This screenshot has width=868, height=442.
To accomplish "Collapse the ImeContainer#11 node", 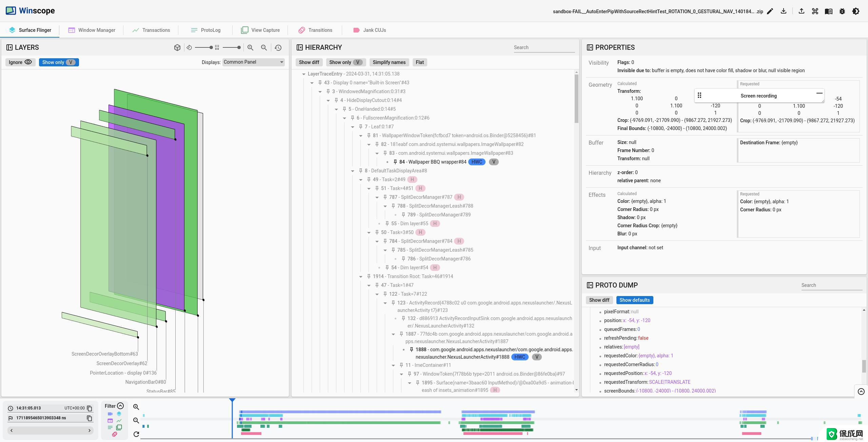I will click(393, 365).
